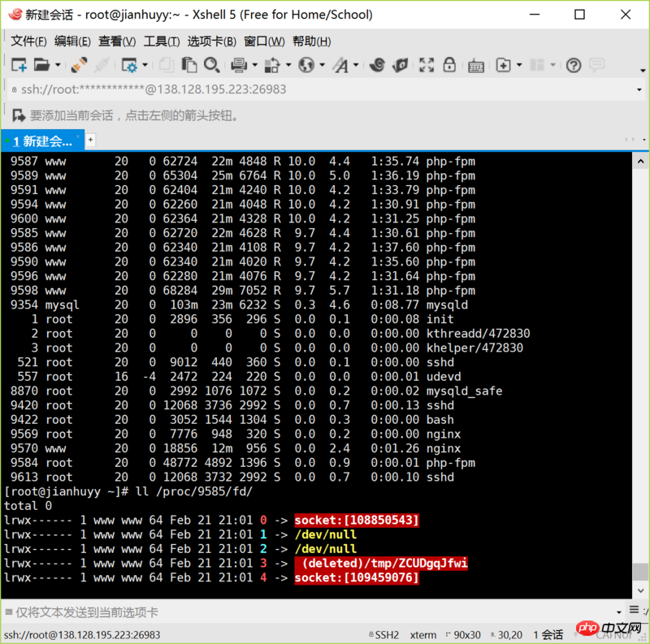The width and height of the screenshot is (650, 644).
Task: Open the 编辑(E) menu
Action: (72, 41)
